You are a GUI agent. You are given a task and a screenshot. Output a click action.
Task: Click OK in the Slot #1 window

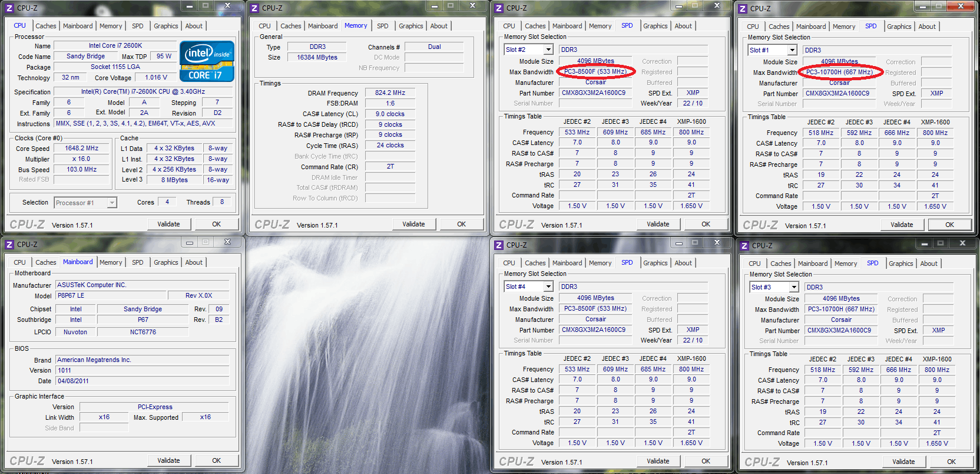tap(949, 225)
